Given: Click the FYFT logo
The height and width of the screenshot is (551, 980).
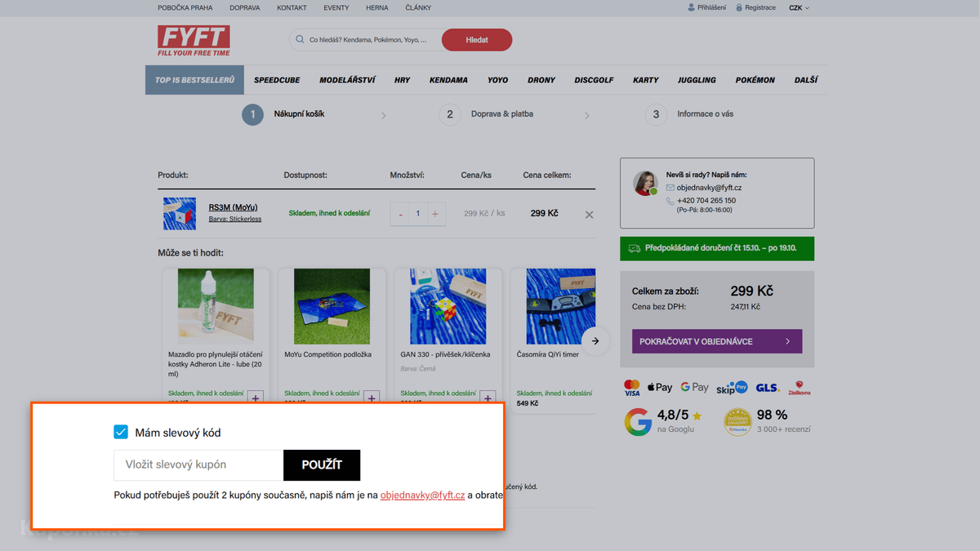Looking at the screenshot, I should tap(194, 40).
